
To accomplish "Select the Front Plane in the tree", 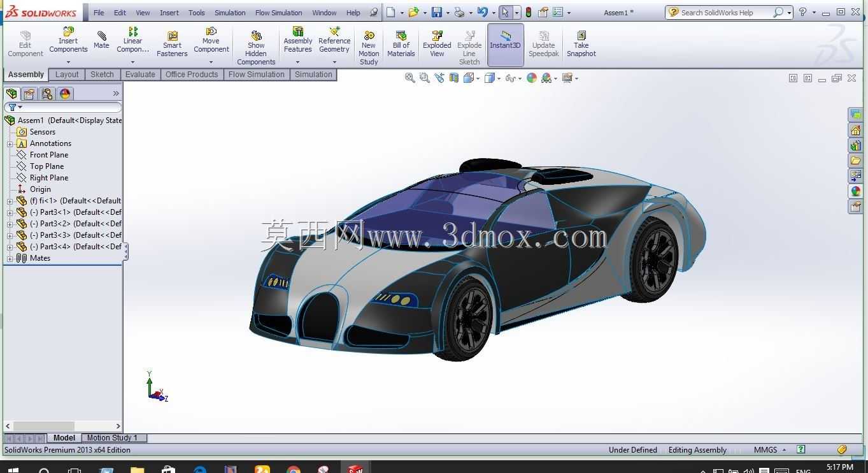I will point(48,155).
